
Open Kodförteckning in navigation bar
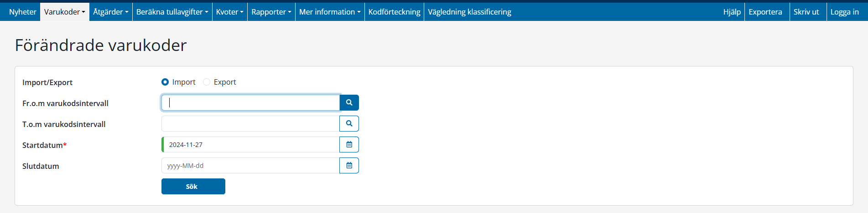[394, 12]
